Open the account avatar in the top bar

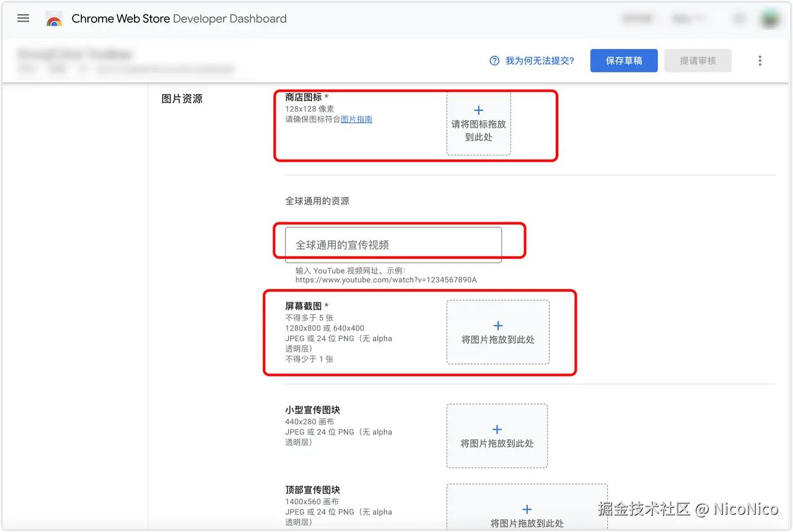769,18
